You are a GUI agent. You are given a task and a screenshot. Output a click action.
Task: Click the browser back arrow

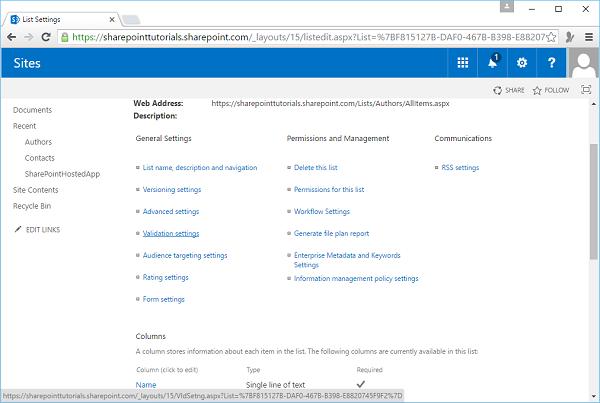coord(11,36)
